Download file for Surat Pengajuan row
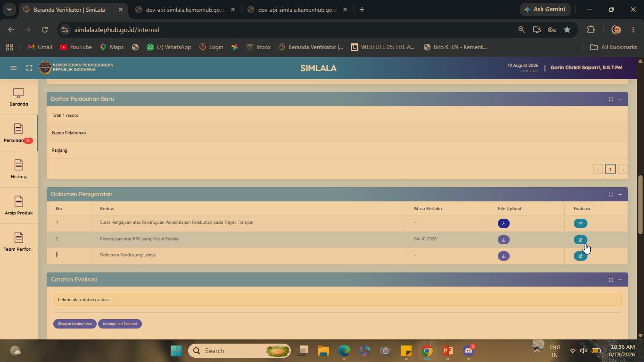This screenshot has width=644, height=362. click(x=504, y=223)
